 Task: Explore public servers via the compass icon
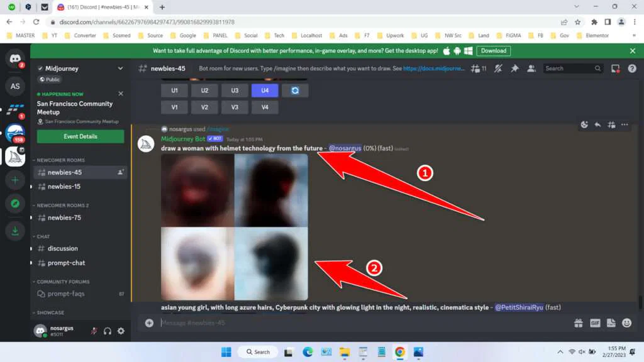[15, 203]
